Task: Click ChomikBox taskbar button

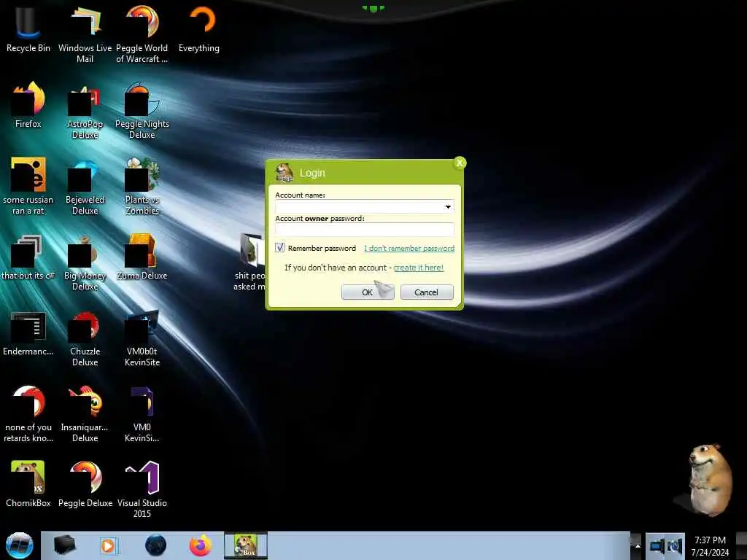Action: [x=246, y=545]
